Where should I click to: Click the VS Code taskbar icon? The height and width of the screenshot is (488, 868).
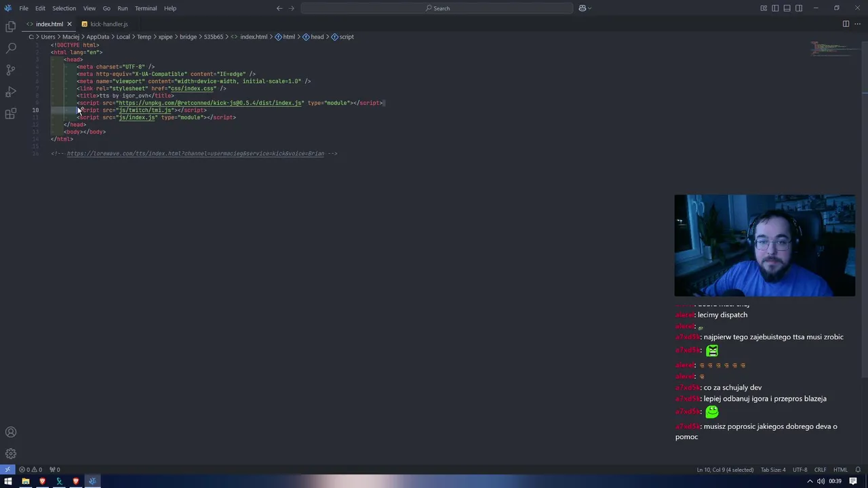pos(92,481)
